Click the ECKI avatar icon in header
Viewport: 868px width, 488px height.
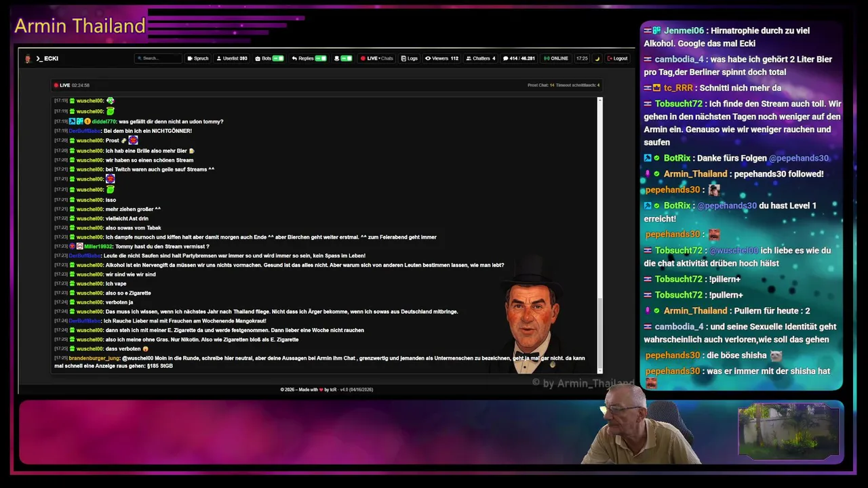click(28, 59)
